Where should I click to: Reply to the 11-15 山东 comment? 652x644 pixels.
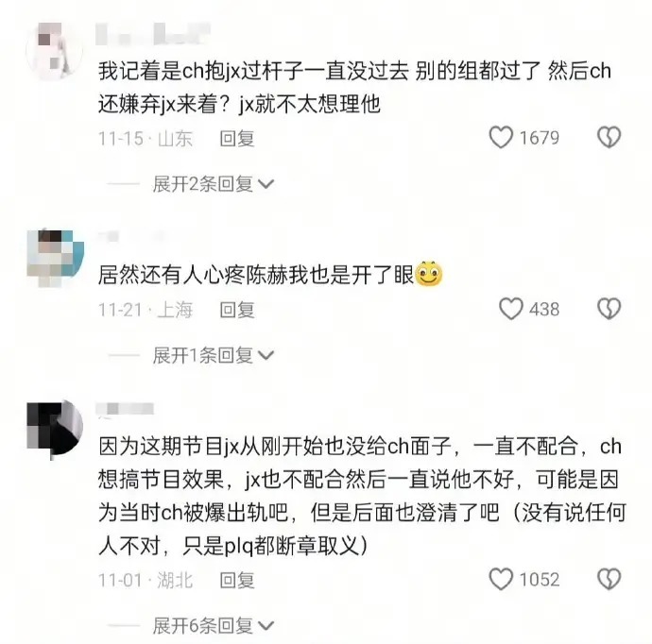237,139
